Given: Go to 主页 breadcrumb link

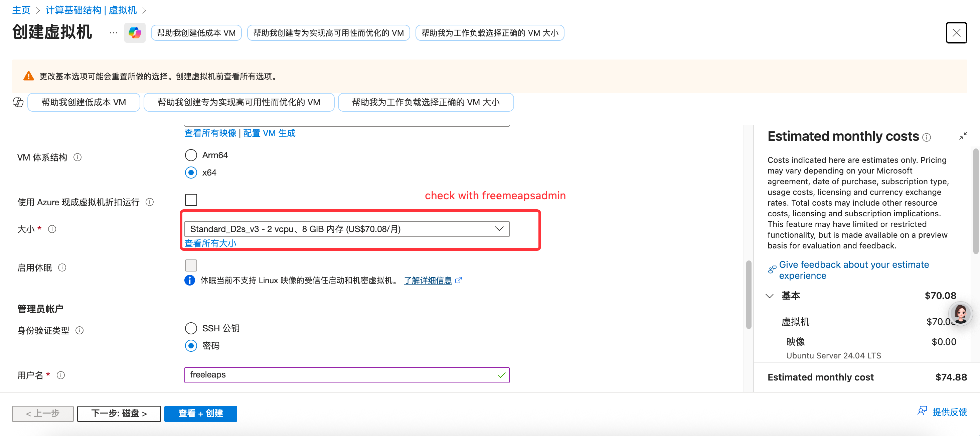Looking at the screenshot, I should 21,10.
